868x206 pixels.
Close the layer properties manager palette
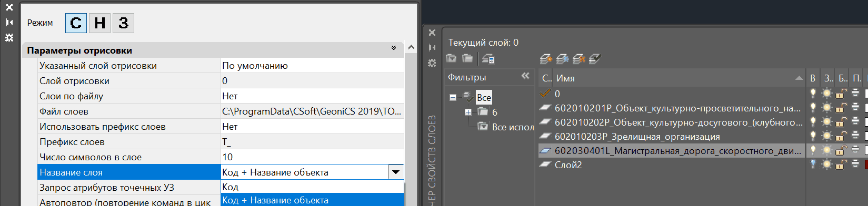pos(432,33)
